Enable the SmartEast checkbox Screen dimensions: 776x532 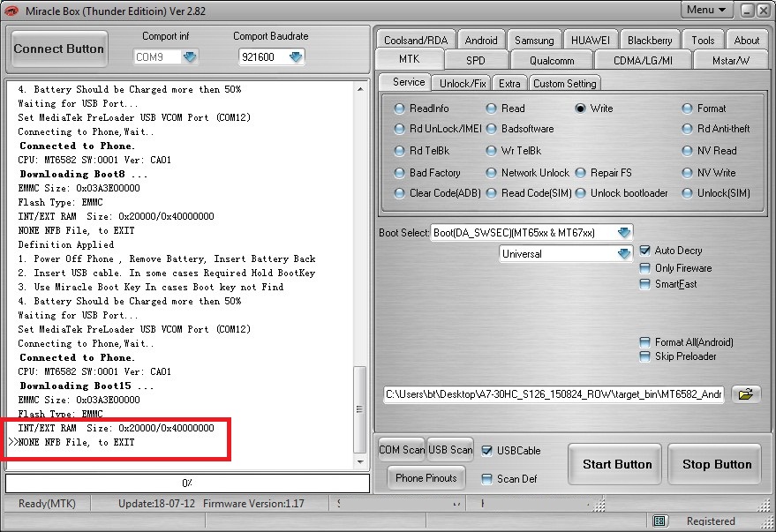pos(644,284)
